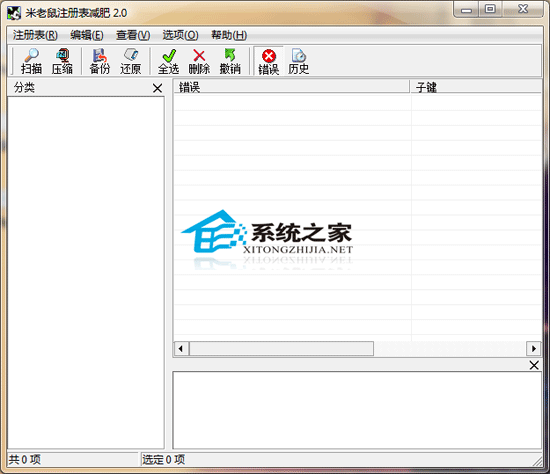Click the red 删除 delete icon
The image size is (550, 474).
199,61
